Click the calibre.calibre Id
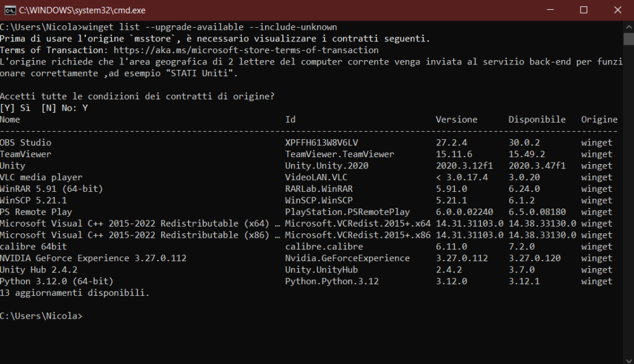Screen dimensions: 634x364 coord(324,247)
